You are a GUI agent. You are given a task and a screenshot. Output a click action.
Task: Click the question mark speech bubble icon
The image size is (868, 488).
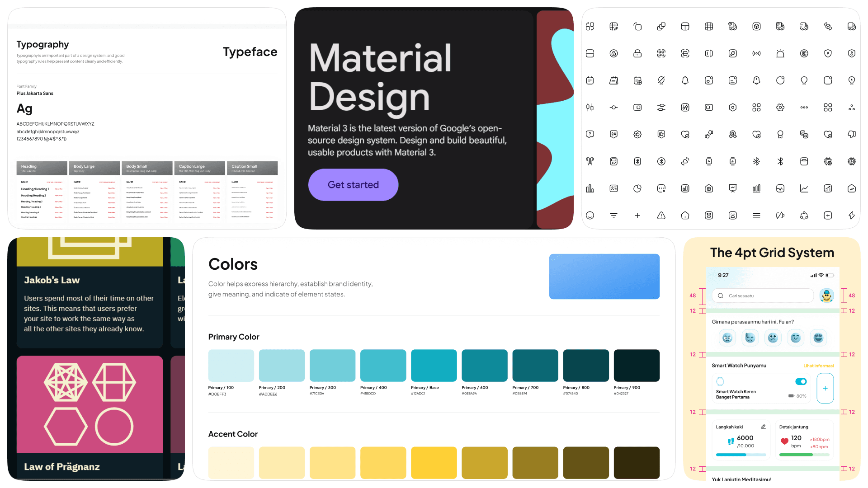click(x=590, y=134)
